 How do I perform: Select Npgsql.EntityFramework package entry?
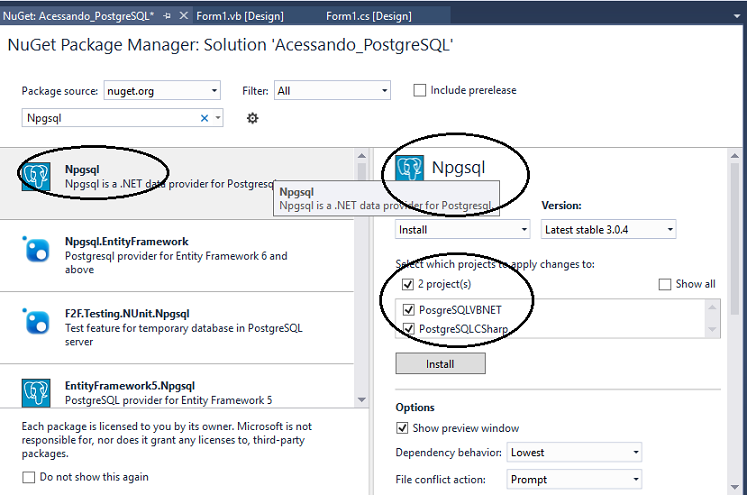(x=177, y=255)
